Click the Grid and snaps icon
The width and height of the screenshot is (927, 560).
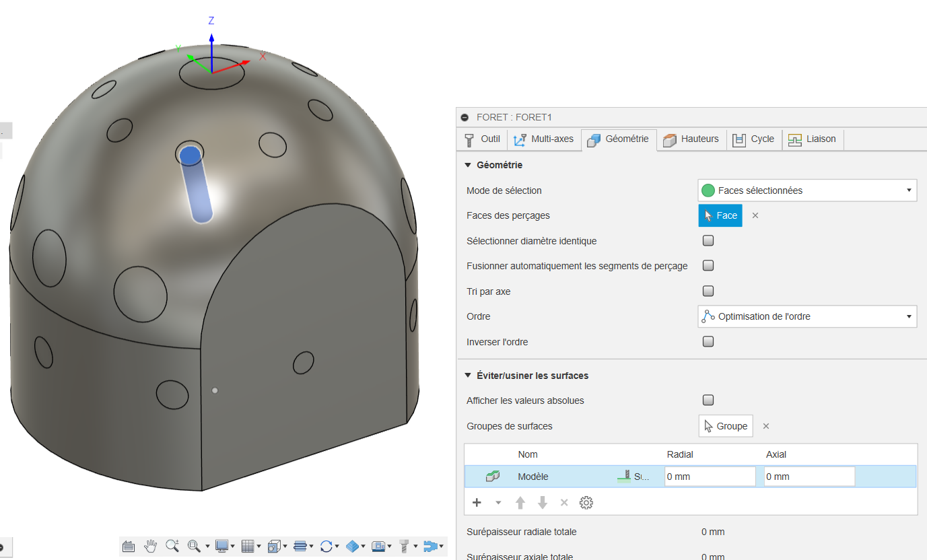click(247, 546)
